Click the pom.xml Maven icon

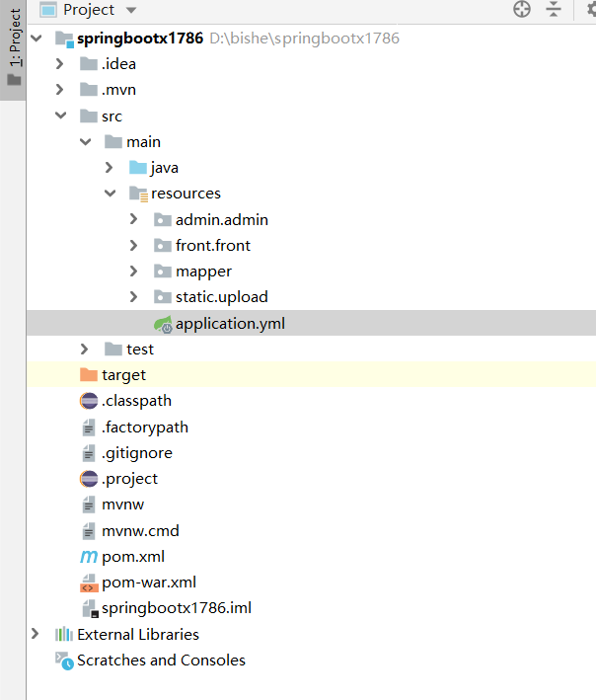coord(89,557)
